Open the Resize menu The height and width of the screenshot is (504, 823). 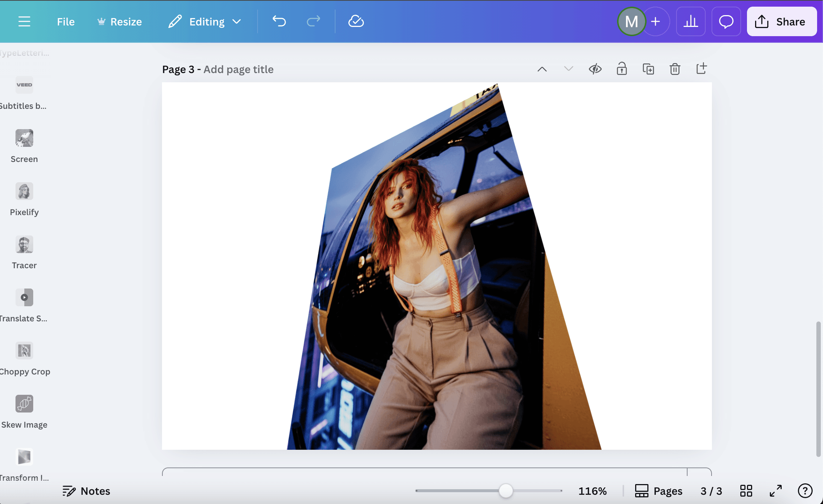tap(120, 21)
